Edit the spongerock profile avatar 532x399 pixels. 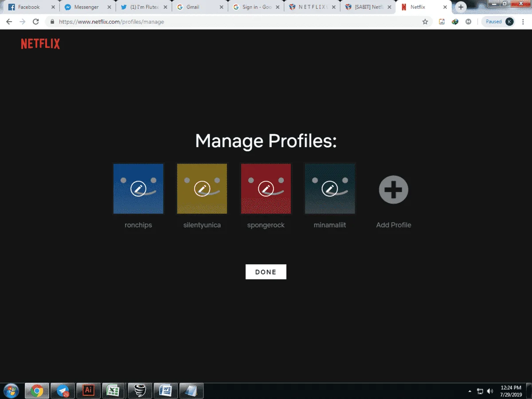[x=266, y=189]
